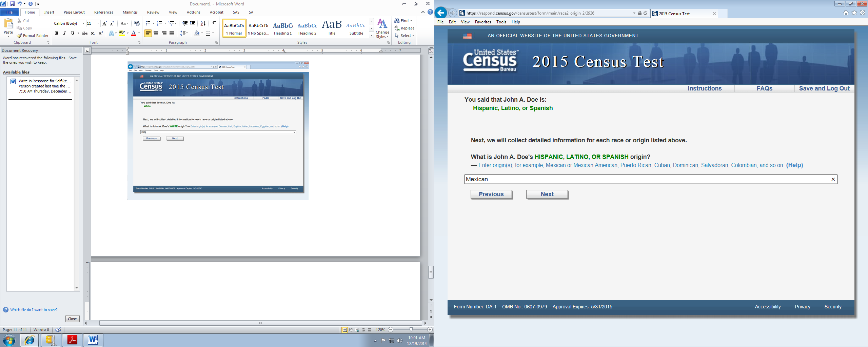
Task: Toggle Italic formatting
Action: pyautogui.click(x=64, y=33)
